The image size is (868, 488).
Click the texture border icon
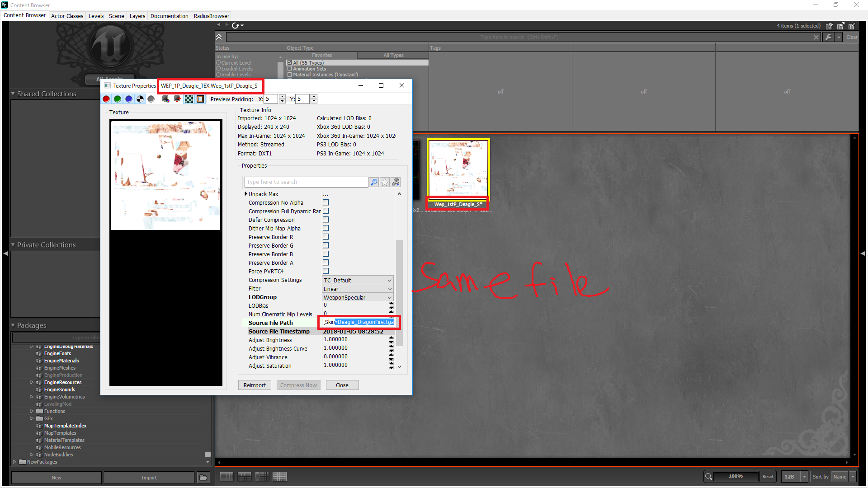(200, 99)
